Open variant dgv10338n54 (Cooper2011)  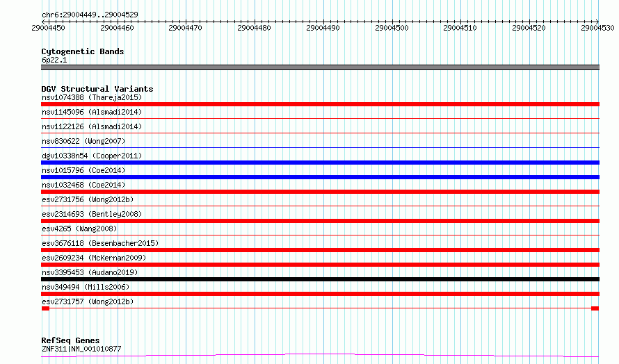pos(92,156)
